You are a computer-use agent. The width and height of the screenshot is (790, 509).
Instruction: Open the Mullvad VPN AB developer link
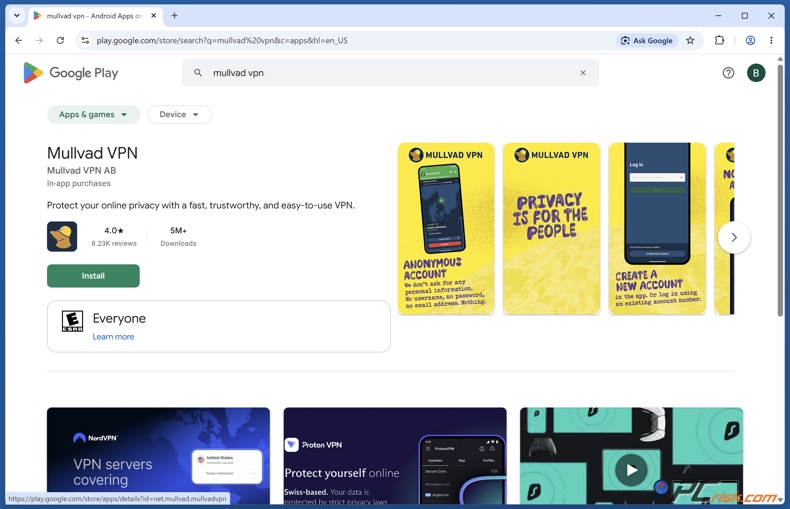(82, 170)
